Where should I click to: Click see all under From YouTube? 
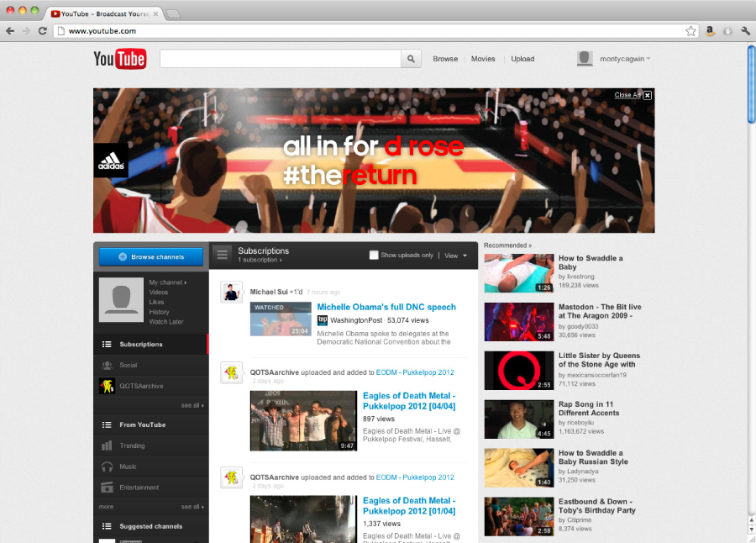[x=192, y=507]
